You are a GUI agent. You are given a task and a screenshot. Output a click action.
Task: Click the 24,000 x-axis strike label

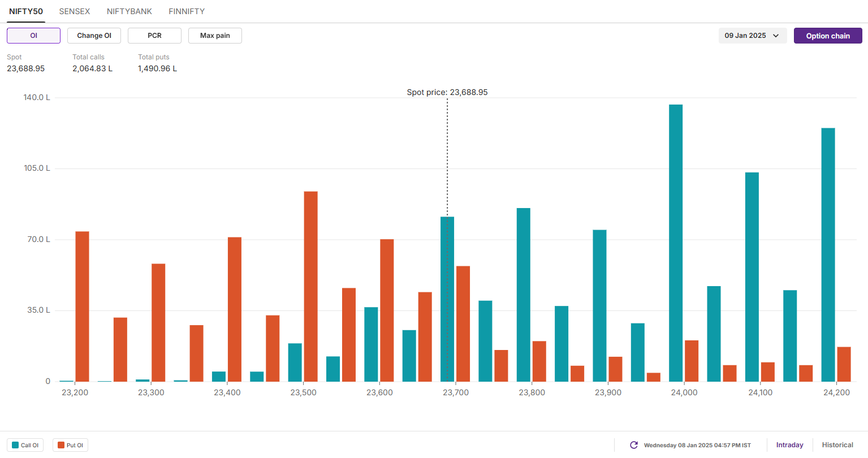click(x=684, y=392)
